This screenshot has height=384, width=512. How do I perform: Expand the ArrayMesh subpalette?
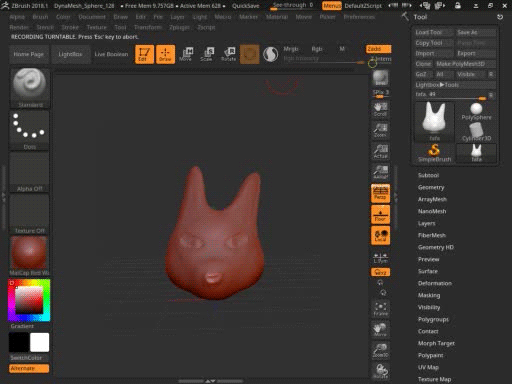coord(432,199)
